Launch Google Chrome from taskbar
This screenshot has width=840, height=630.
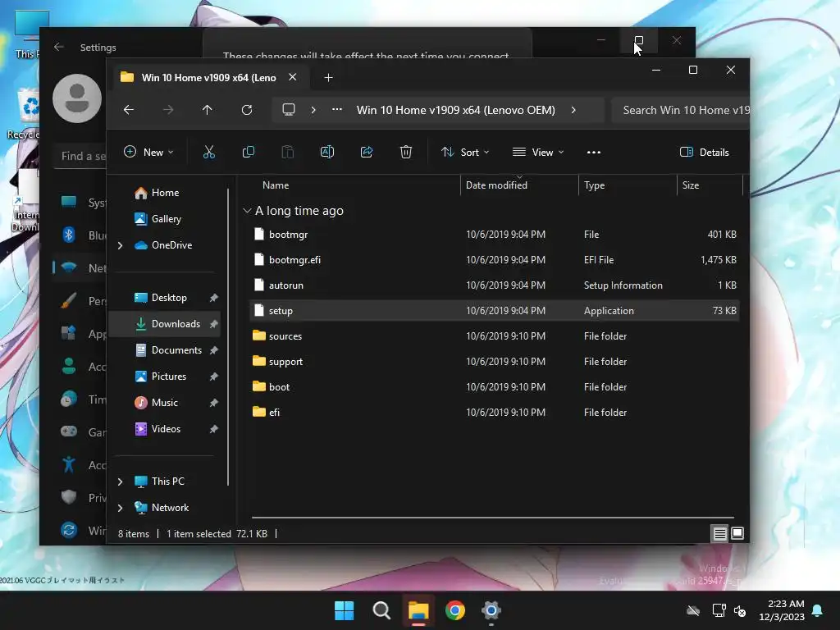click(454, 610)
